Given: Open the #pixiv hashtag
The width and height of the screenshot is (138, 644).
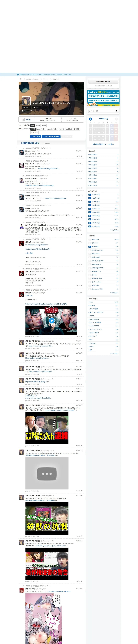Looking at the screenshot, I should point(91,302).
